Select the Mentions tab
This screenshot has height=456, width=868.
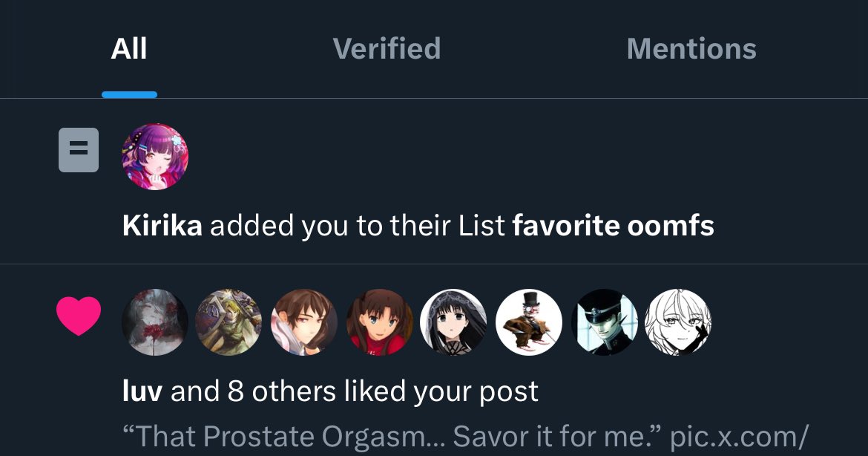pos(691,49)
